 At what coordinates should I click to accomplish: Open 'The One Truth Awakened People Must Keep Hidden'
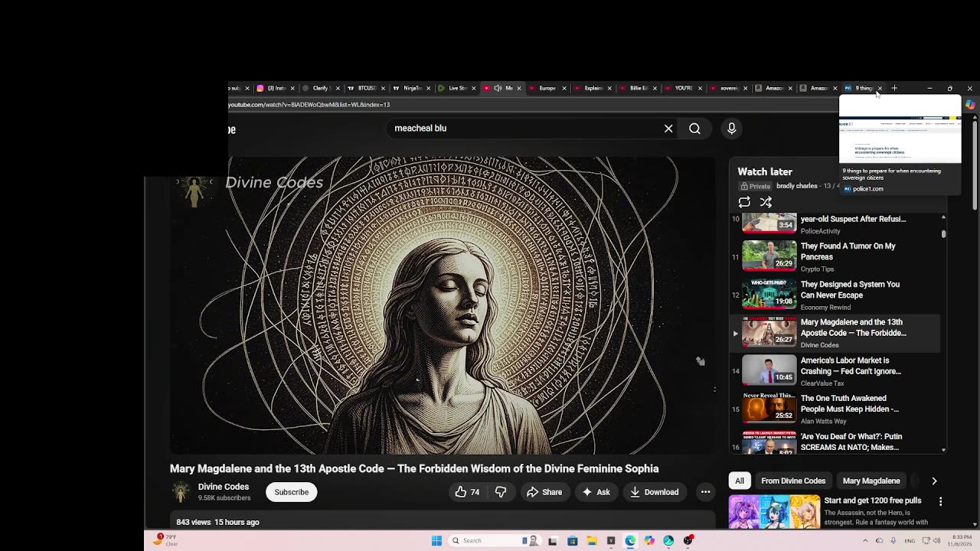coord(850,403)
